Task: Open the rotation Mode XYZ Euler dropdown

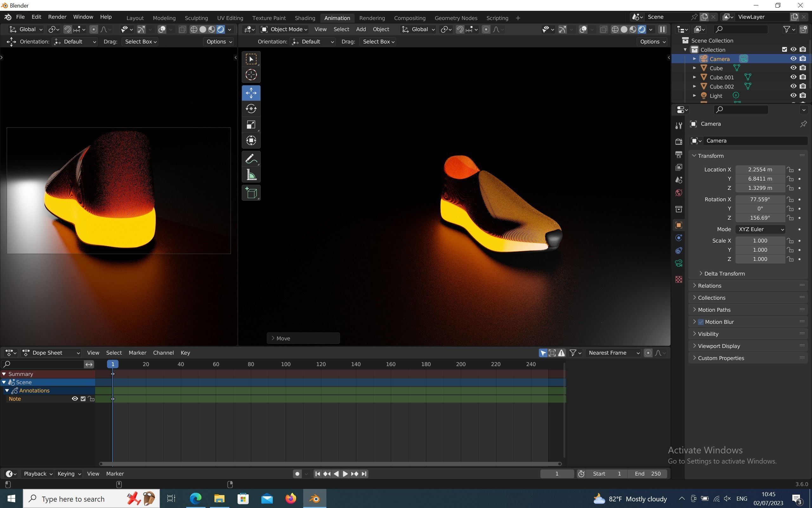Action: pos(760,230)
